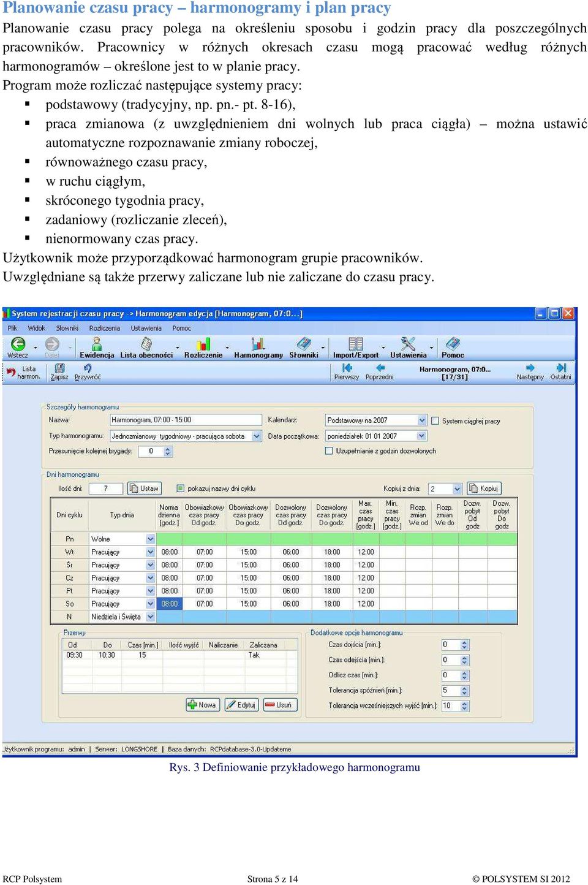Click the Kopiuj button
588x885 pixels.
(x=484, y=488)
